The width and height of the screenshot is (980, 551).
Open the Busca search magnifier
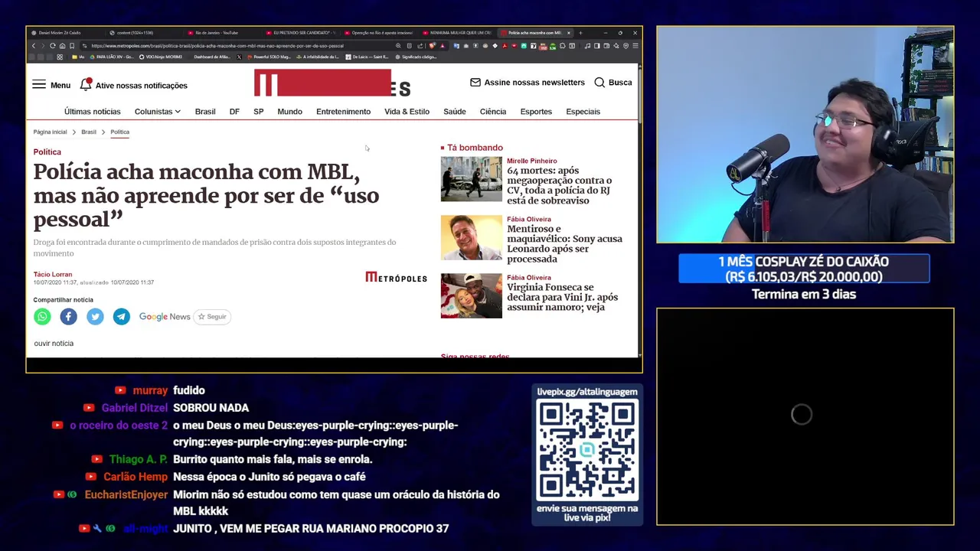tap(599, 82)
